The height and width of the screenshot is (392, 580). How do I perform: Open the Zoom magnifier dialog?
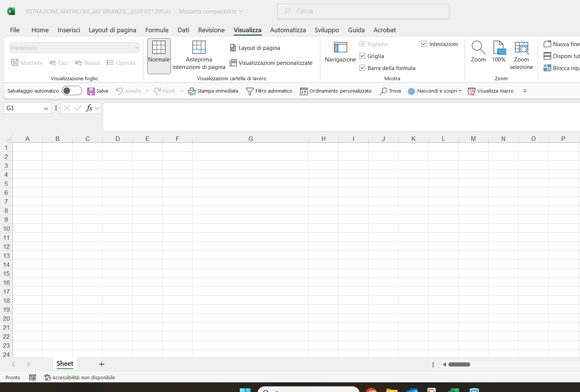[x=478, y=48]
